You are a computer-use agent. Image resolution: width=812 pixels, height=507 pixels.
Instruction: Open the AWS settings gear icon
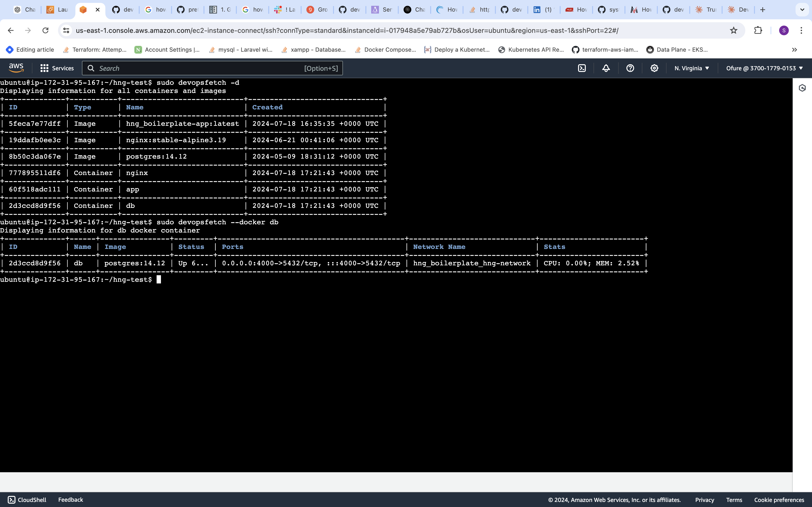click(x=654, y=68)
